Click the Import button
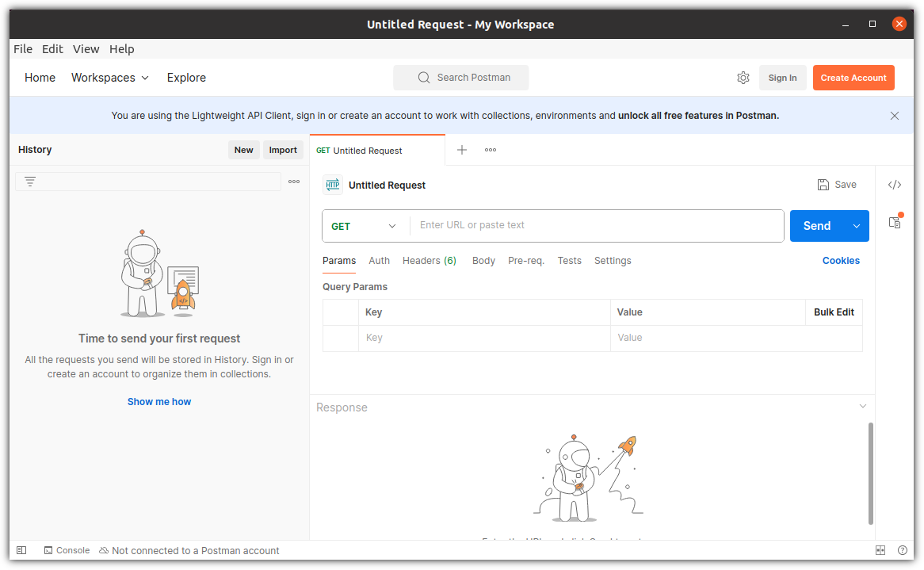 [x=283, y=150]
